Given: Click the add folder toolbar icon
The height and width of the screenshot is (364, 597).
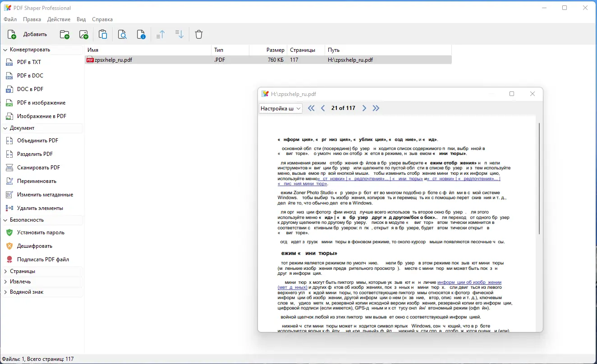Looking at the screenshot, I should point(64,34).
